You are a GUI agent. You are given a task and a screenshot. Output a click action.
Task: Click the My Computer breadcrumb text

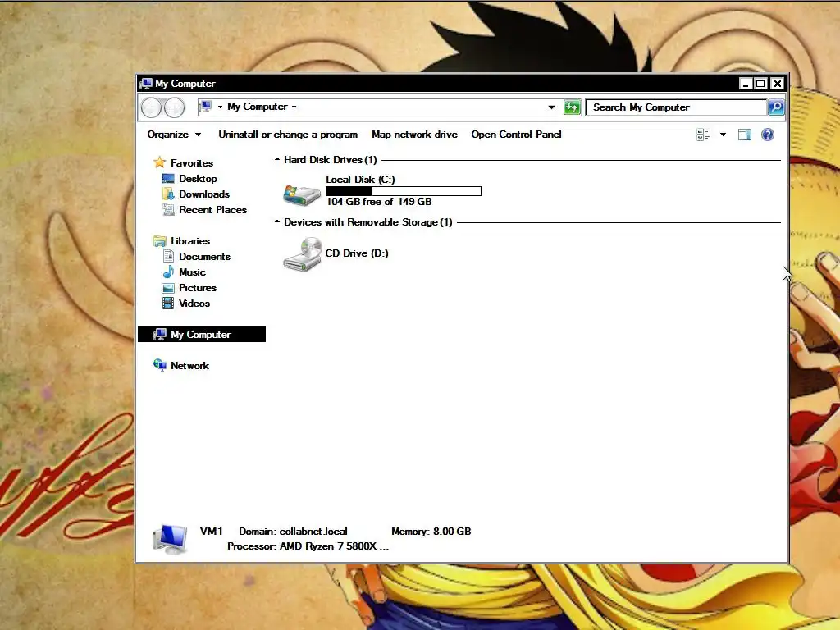tap(258, 107)
